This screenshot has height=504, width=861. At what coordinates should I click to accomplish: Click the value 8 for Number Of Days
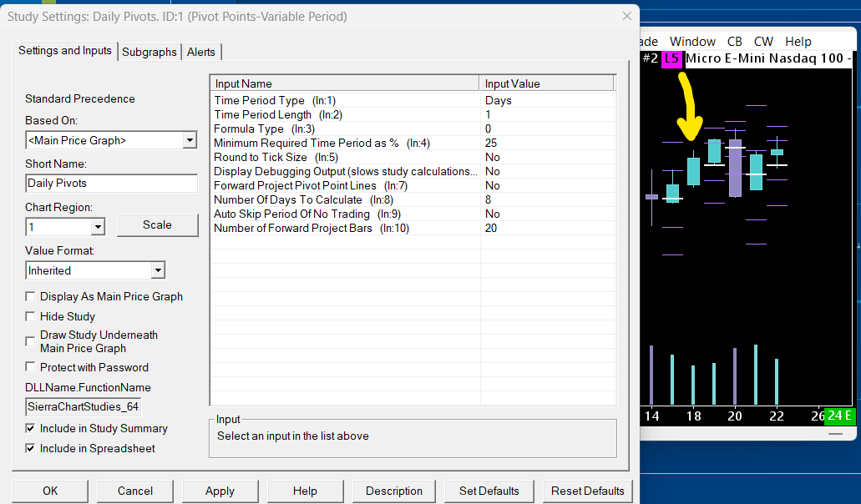point(489,200)
